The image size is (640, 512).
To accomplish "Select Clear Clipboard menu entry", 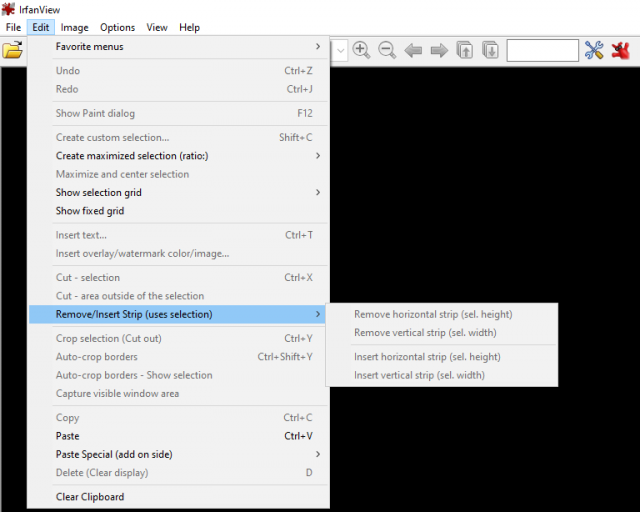I will tap(179, 496).
